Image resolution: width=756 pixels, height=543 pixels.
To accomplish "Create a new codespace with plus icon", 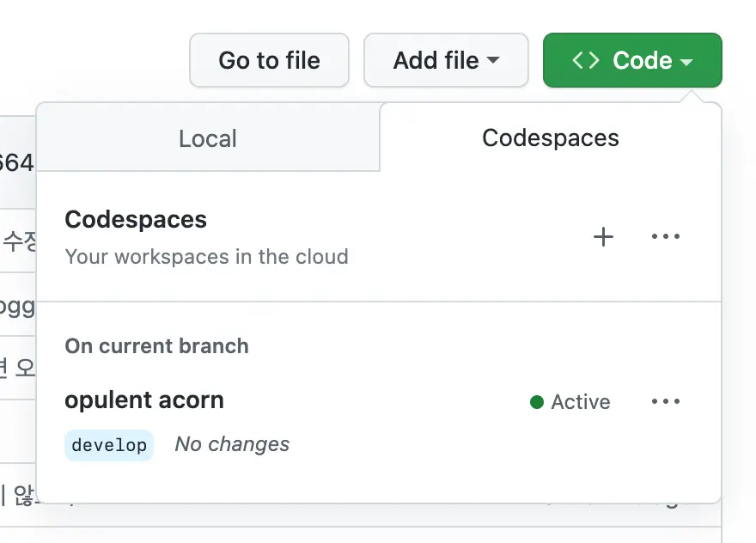I will tap(604, 237).
